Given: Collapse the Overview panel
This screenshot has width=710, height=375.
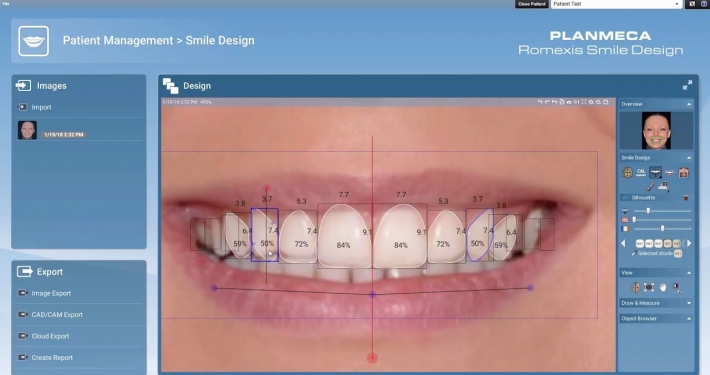Looking at the screenshot, I should [689, 104].
